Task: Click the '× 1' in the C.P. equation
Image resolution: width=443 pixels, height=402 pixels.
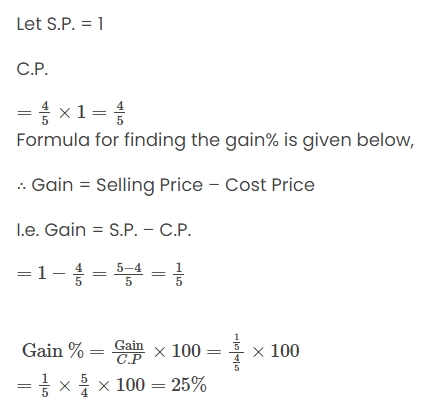Action: 72,112
